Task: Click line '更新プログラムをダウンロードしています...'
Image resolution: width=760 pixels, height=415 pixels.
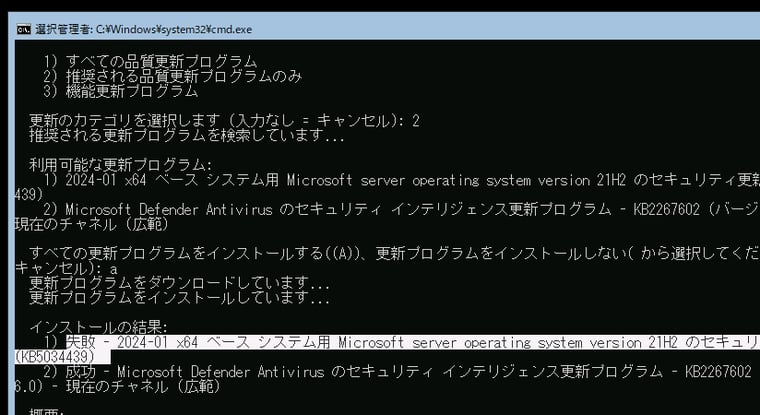Action: coord(179,283)
